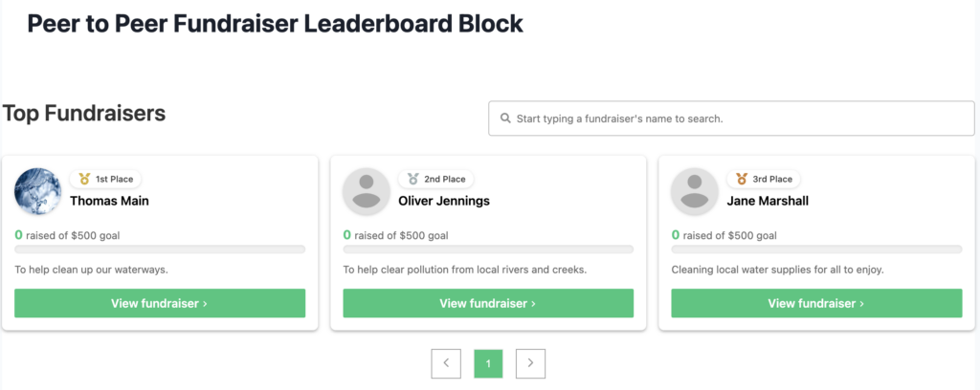Select page 1 in pagination

pos(488,363)
